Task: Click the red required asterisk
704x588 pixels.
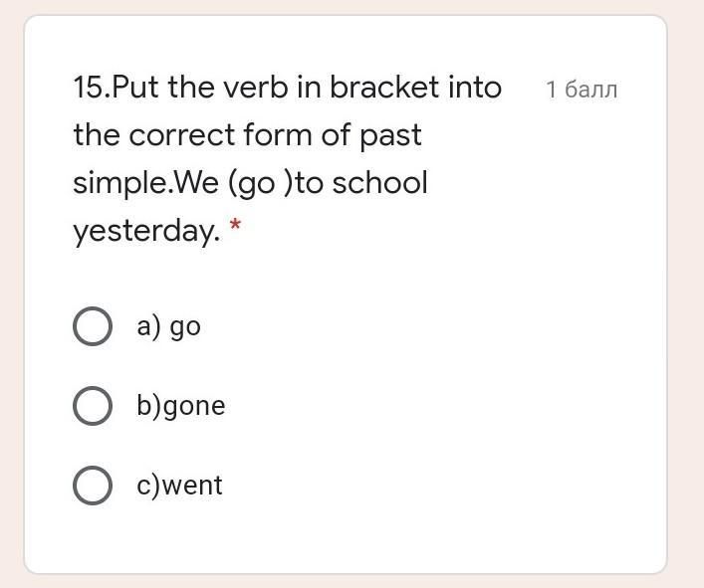Action: click(235, 230)
